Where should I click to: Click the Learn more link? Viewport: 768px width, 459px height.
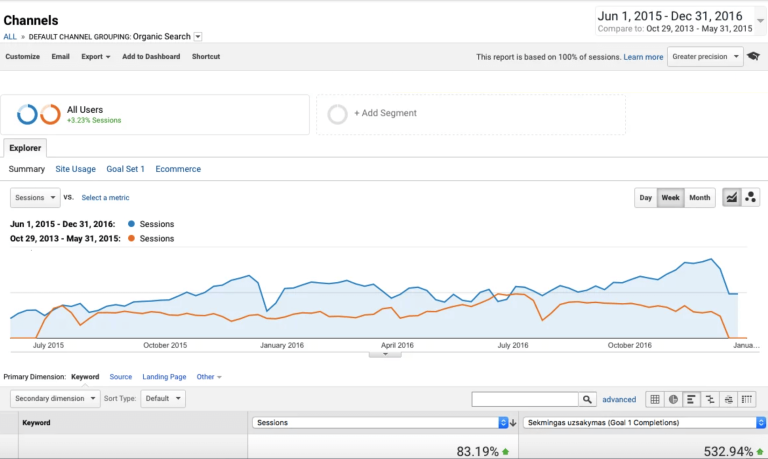[643, 57]
